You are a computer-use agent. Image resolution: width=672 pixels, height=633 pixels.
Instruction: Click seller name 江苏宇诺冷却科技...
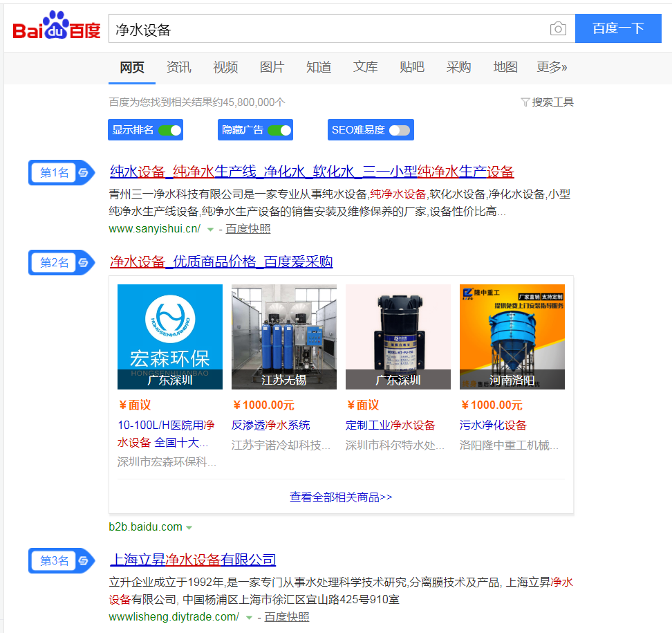point(281,445)
